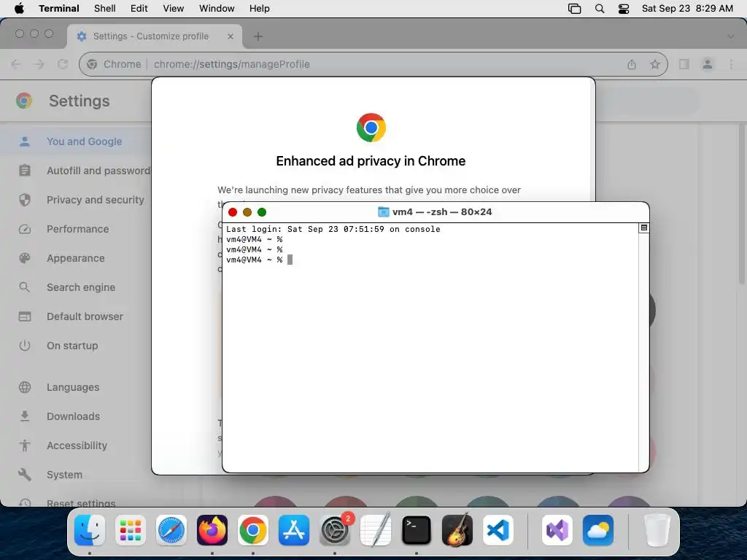
Task: Click the Stage Manager icon in menu bar
Action: tap(575, 9)
